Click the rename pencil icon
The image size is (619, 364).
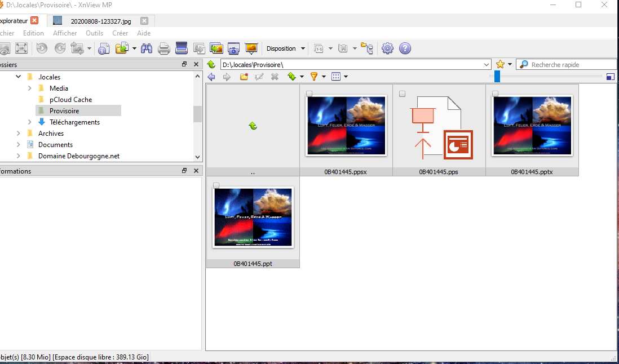click(x=259, y=77)
